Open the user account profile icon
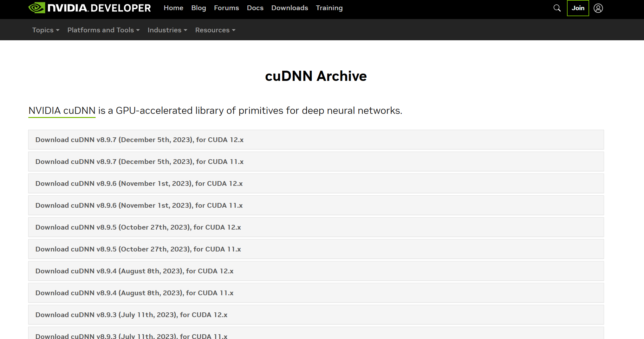Viewport: 644px width, 339px height. point(598,8)
